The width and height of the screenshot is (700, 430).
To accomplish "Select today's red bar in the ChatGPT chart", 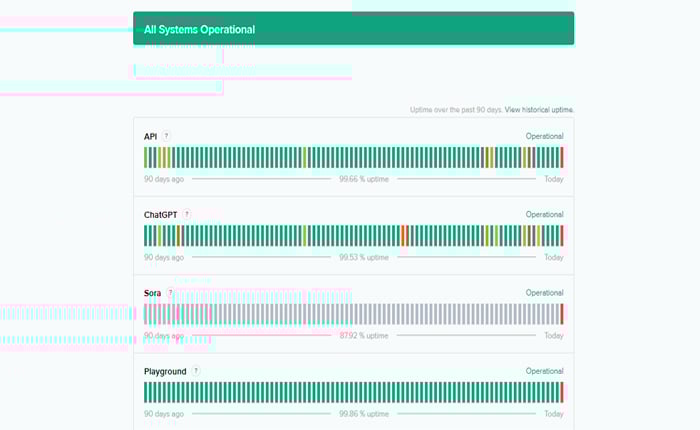I will pyautogui.click(x=562, y=235).
